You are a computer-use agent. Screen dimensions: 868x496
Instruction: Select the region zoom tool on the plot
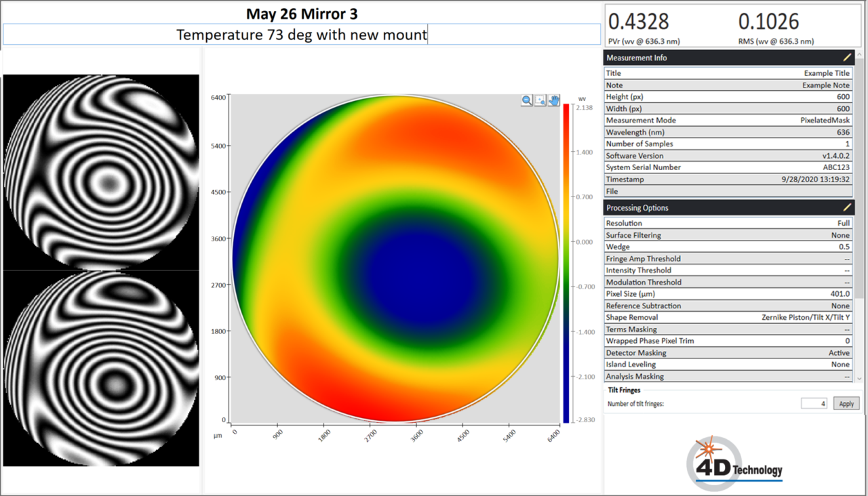coord(540,100)
